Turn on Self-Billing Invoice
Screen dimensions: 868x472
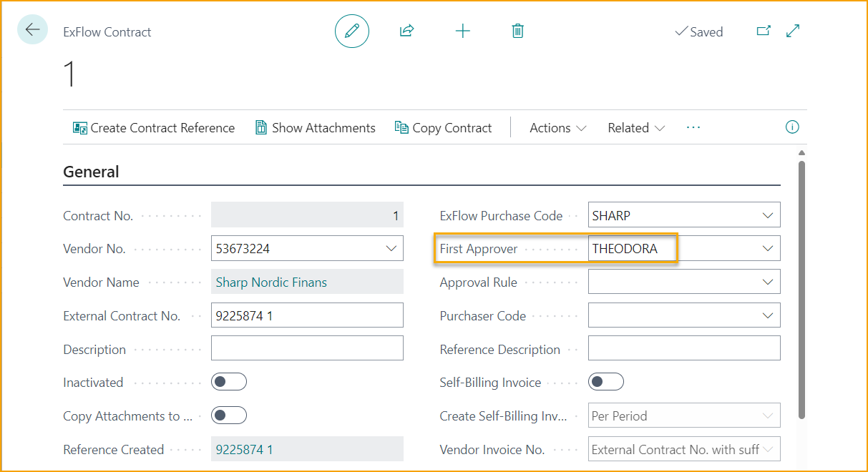pyautogui.click(x=605, y=382)
